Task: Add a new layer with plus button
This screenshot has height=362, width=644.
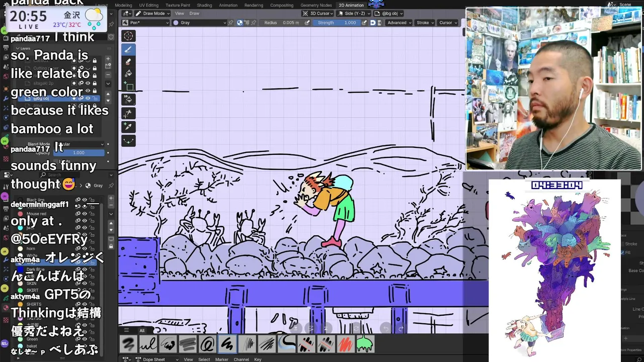Action: [108, 59]
